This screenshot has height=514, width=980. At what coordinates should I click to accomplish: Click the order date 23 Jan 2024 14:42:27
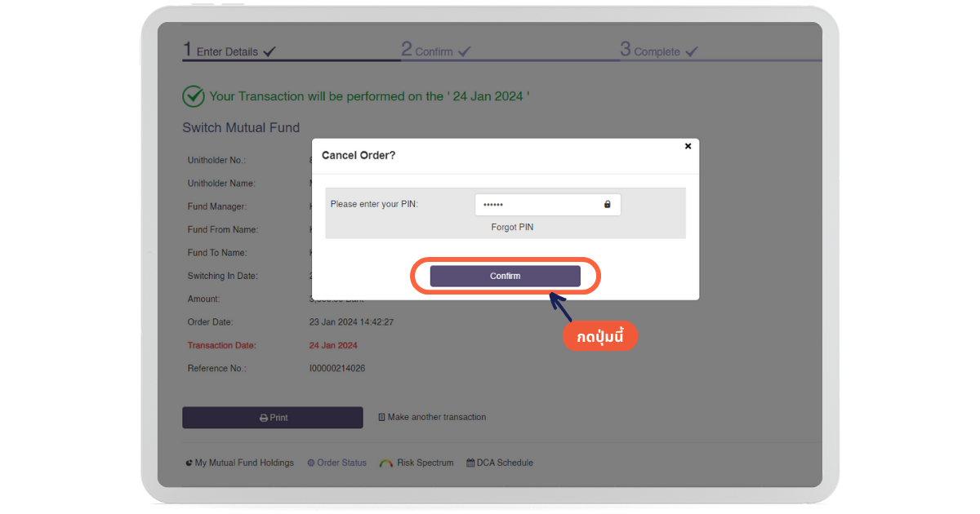351,322
